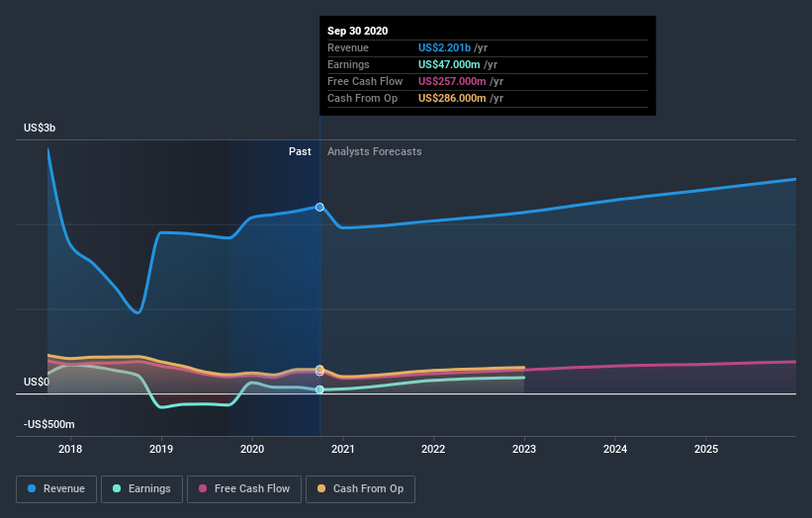
Task: Click the blue Revenue data point marker
Action: (319, 207)
